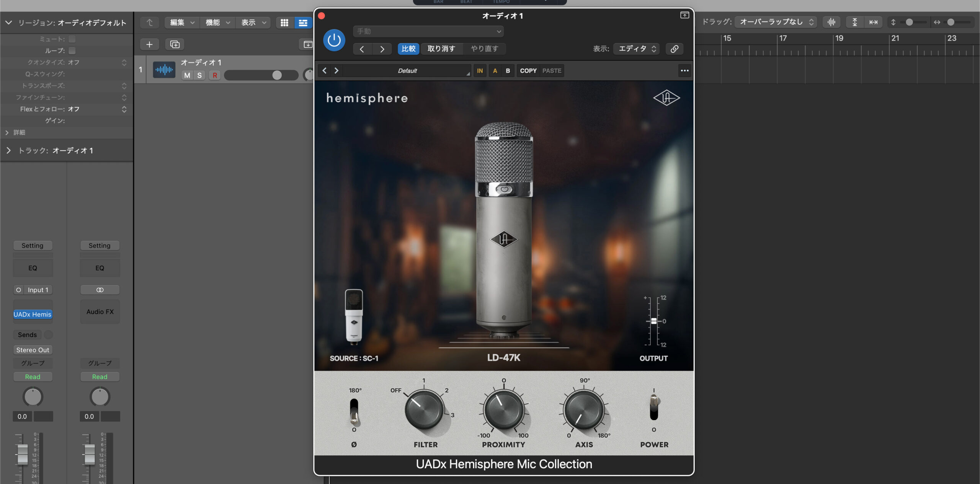The image size is (980, 484).
Task: Click the COPY button
Action: 528,71
